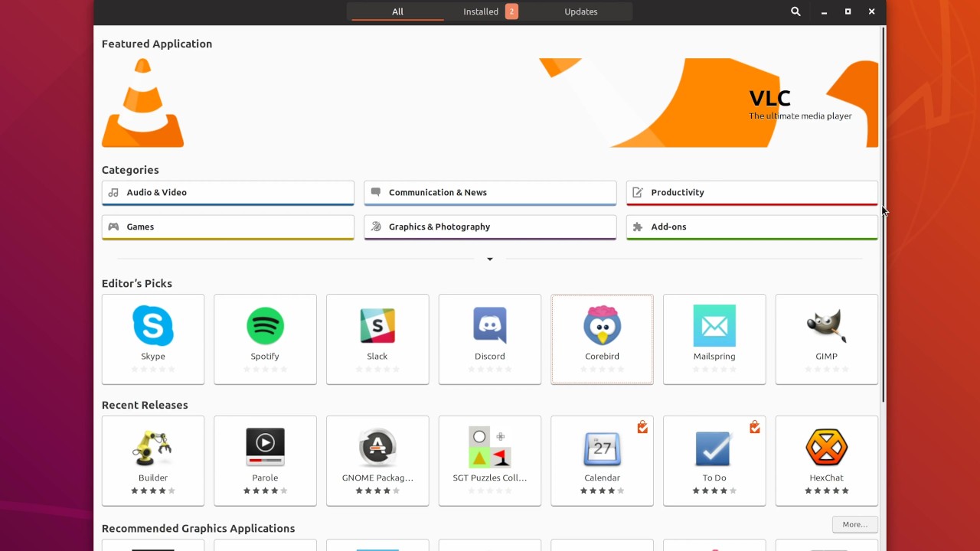Open the Corebird bird icon
The image size is (980, 551).
(602, 326)
